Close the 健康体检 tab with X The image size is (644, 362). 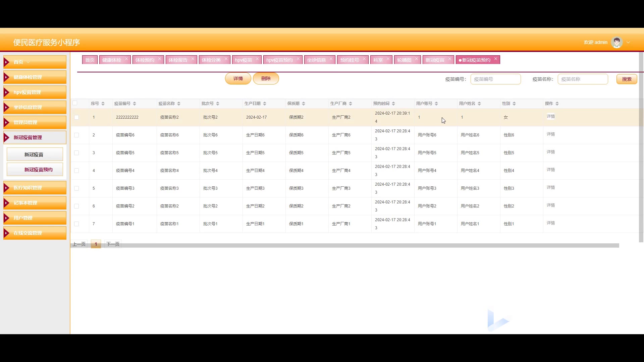point(126,59)
